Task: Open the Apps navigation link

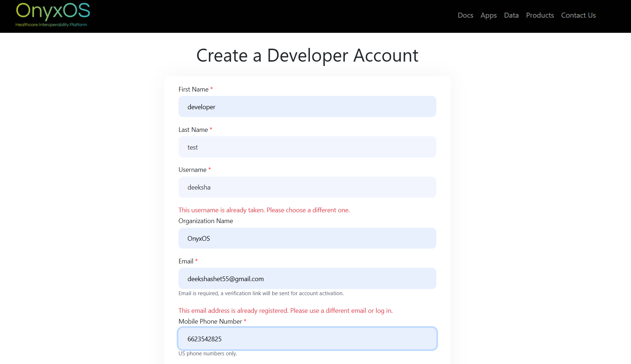Action: click(489, 15)
